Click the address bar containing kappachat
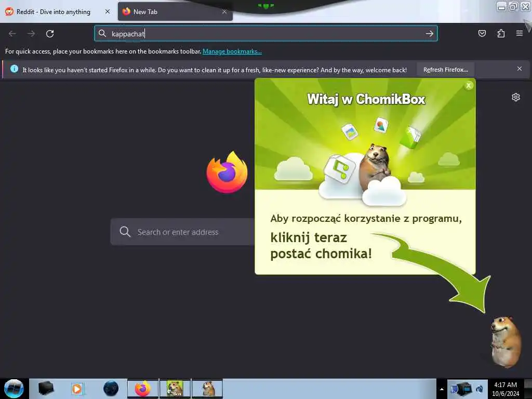 click(265, 34)
